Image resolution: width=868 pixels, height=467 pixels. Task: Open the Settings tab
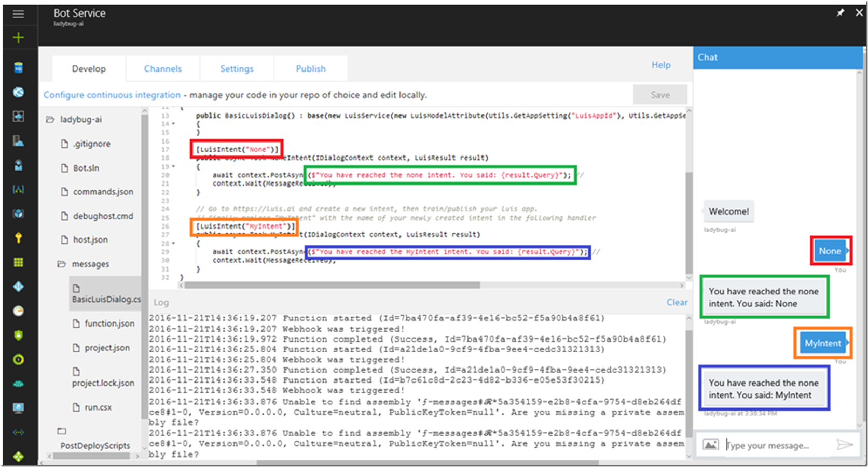pos(237,68)
